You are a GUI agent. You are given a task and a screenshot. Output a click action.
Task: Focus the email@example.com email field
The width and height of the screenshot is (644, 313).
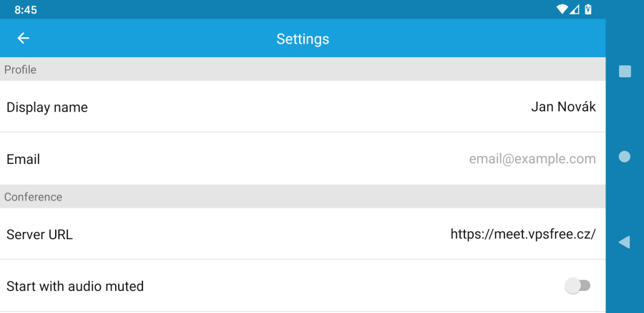[532, 159]
